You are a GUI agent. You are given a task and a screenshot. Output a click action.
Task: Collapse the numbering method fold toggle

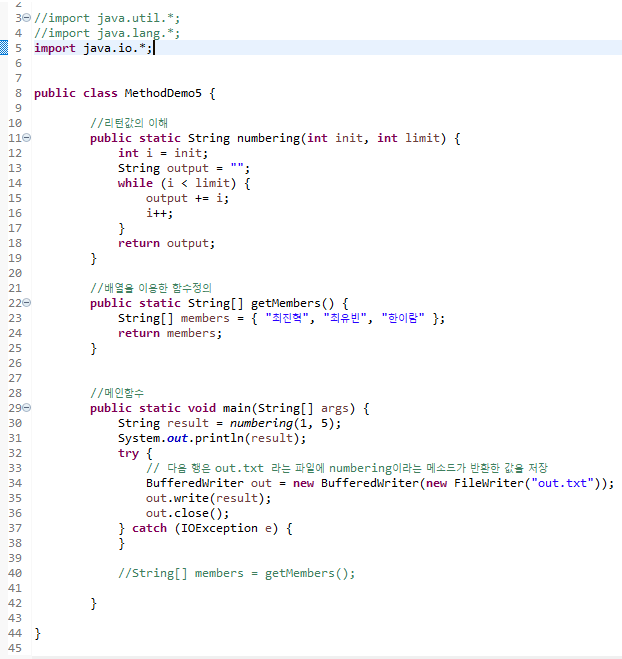click(x=27, y=138)
